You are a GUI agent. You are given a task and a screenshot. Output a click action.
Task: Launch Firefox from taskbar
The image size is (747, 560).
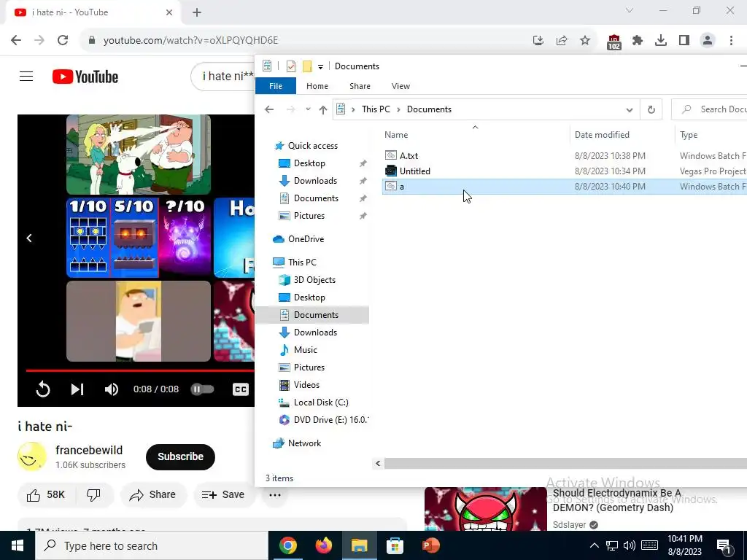(324, 545)
